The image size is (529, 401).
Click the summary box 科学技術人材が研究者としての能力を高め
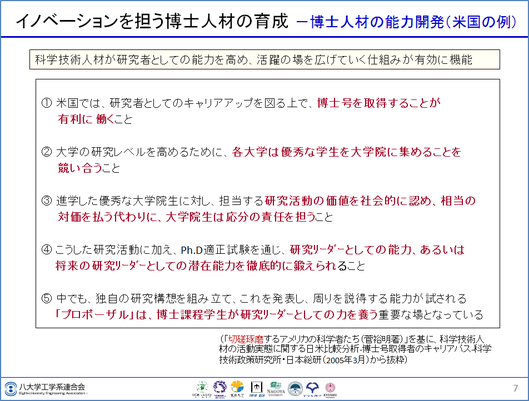[264, 60]
